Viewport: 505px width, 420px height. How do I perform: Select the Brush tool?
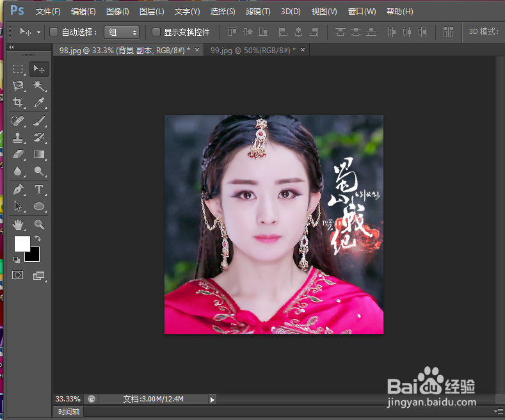click(x=39, y=121)
